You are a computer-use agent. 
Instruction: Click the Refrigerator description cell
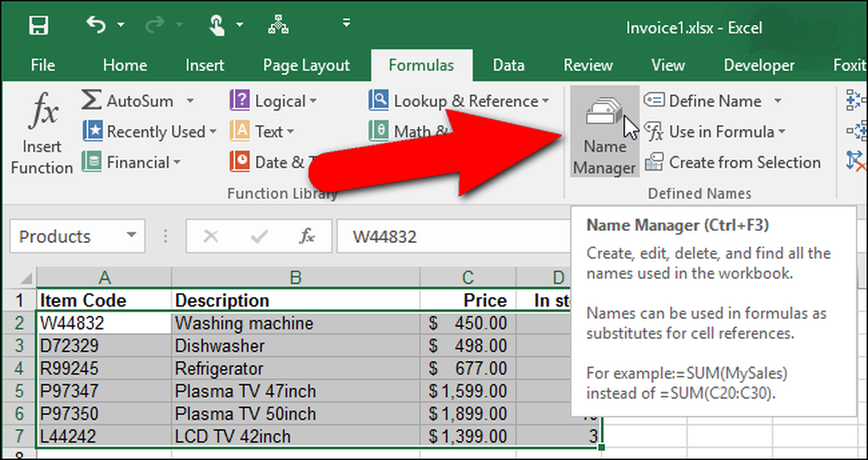296,369
